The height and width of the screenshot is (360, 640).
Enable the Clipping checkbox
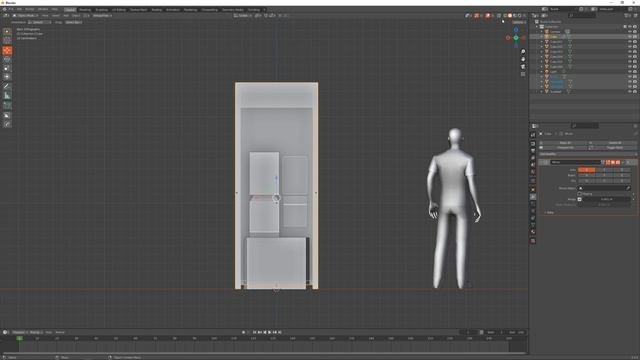pyautogui.click(x=580, y=194)
